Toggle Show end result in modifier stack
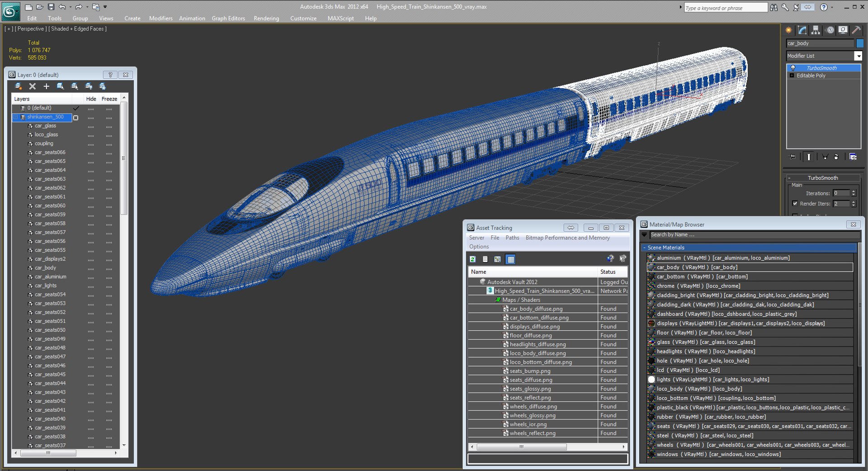 [x=809, y=157]
